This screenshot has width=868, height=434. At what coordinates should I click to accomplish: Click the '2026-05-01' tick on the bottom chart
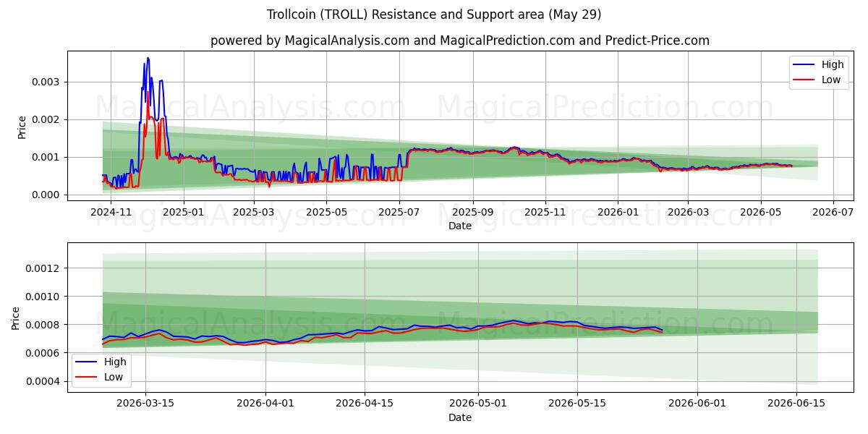click(478, 404)
